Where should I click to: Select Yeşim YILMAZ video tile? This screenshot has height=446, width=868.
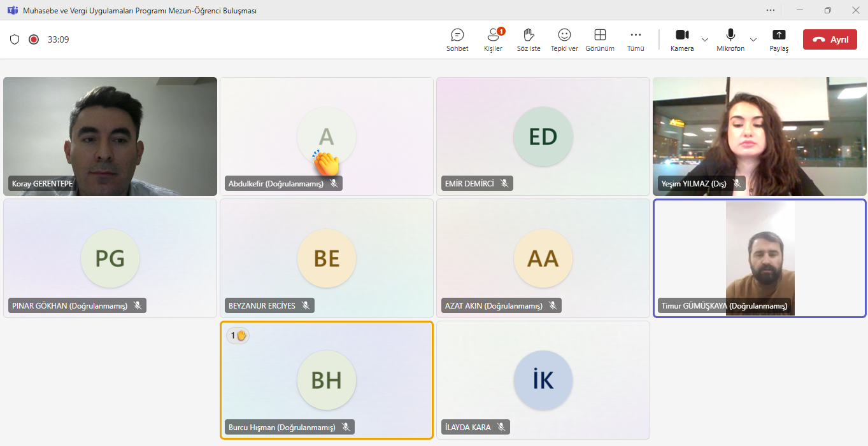(759, 136)
